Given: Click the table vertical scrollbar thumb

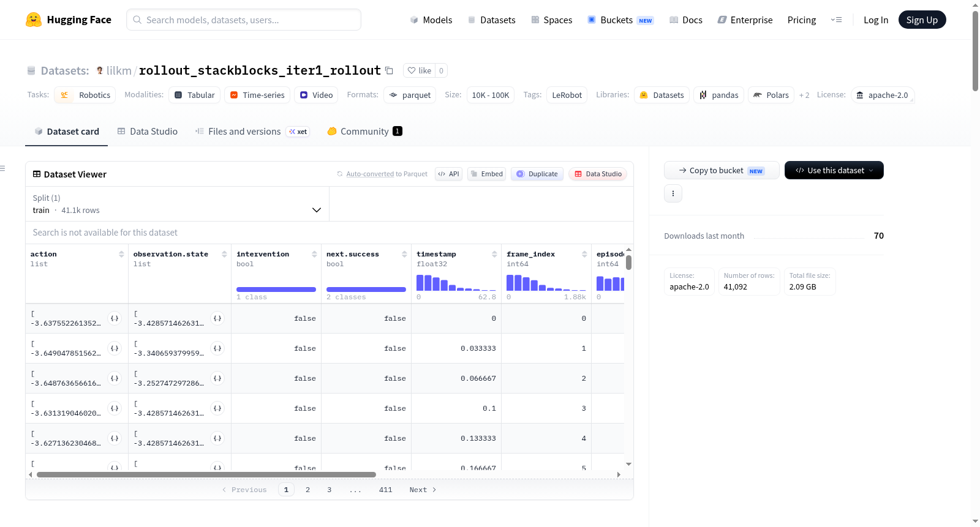Looking at the screenshot, I should (628, 263).
